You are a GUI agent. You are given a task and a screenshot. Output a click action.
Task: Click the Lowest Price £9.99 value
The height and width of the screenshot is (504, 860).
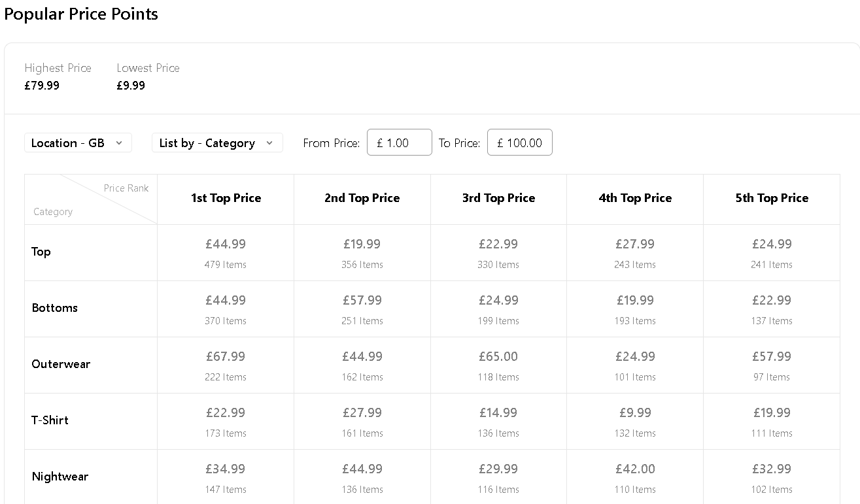131,86
